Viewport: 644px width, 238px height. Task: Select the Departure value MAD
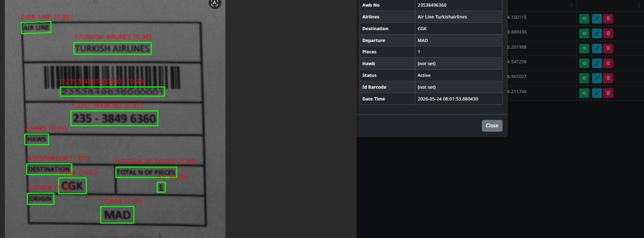pyautogui.click(x=423, y=40)
